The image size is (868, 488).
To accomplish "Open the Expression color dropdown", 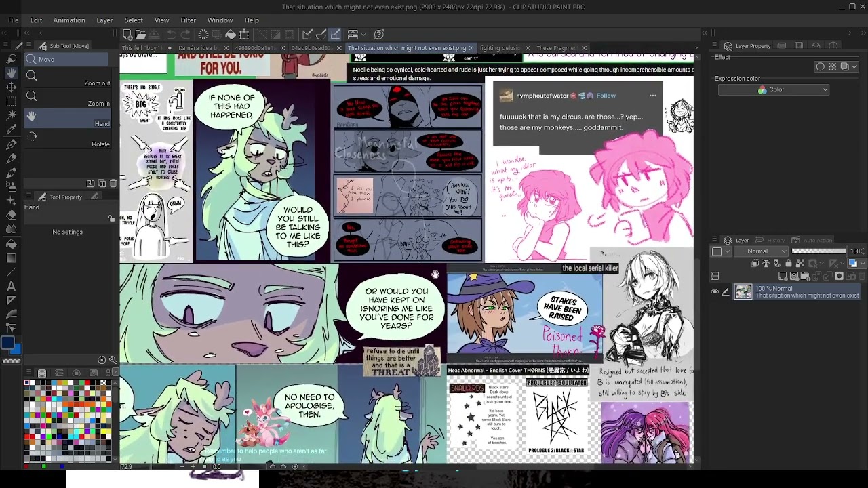I will point(774,90).
